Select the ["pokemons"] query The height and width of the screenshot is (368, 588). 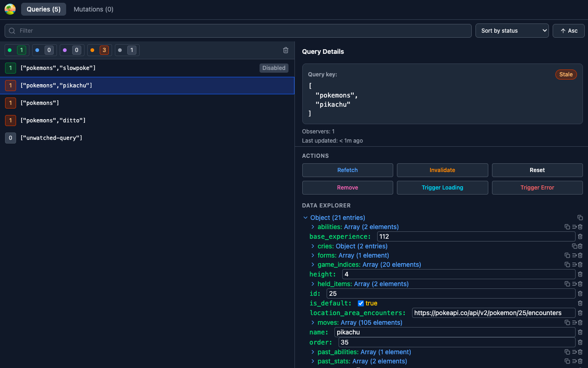point(147,103)
